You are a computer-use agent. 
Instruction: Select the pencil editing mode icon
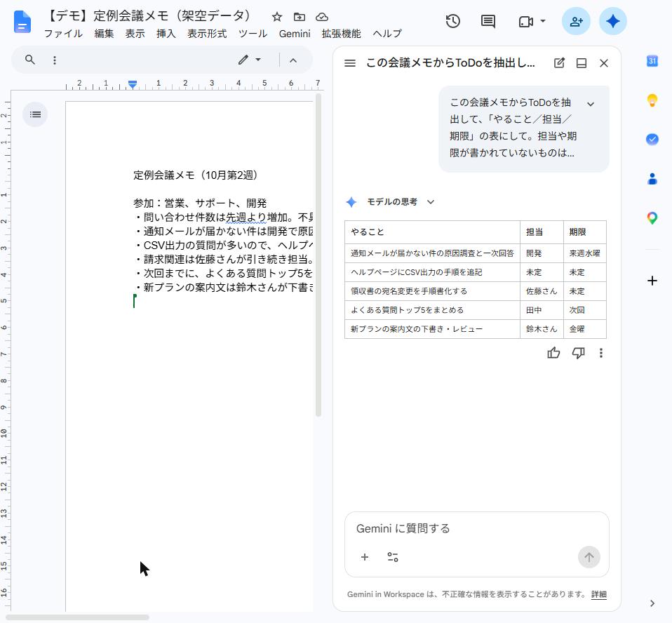point(243,60)
